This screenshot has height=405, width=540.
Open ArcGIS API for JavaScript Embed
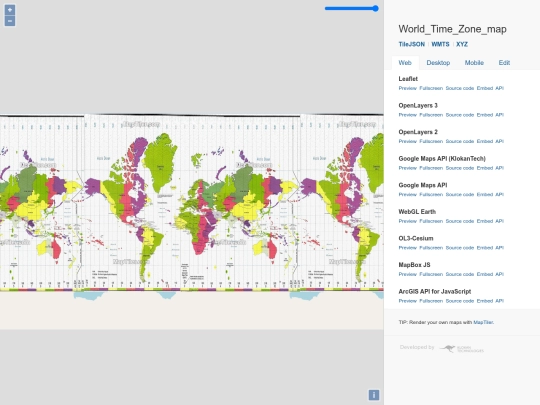coord(485,301)
